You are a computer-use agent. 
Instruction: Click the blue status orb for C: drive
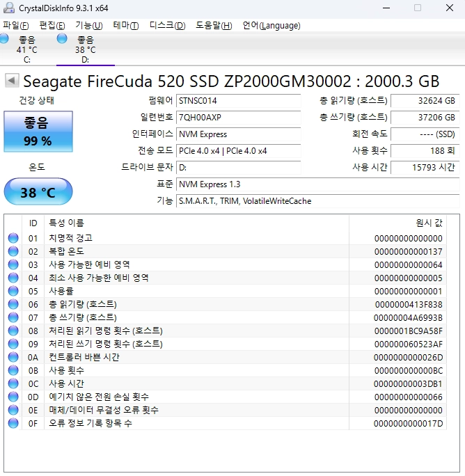(4, 38)
